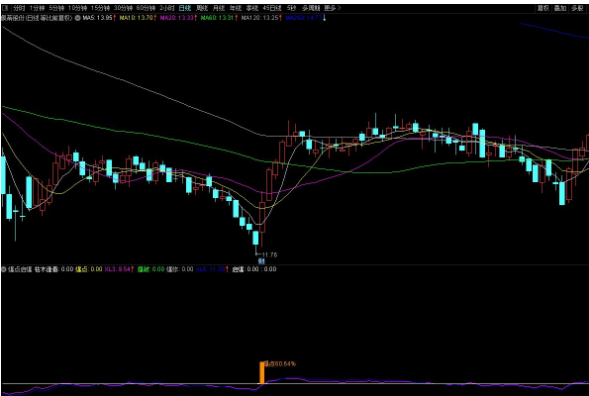The image size is (589, 396).
Task: Select the highlighted 日线 daily tab
Action: click(x=185, y=8)
